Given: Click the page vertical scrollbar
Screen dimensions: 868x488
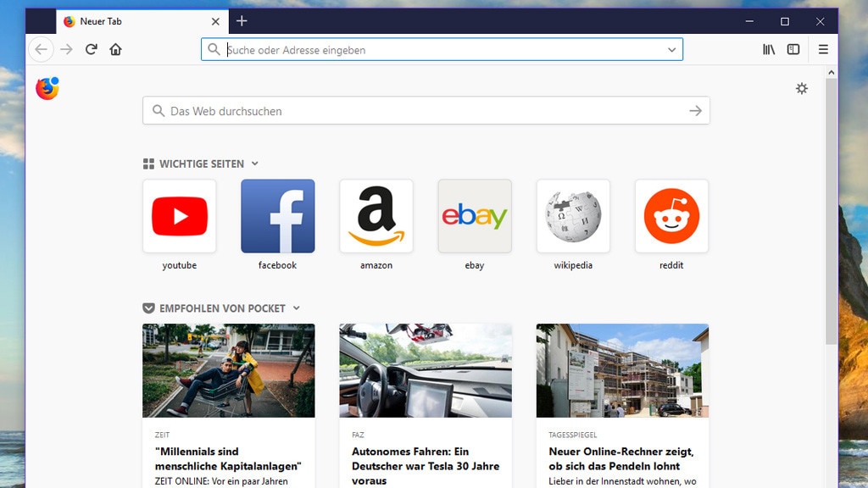Looking at the screenshot, I should point(831,212).
